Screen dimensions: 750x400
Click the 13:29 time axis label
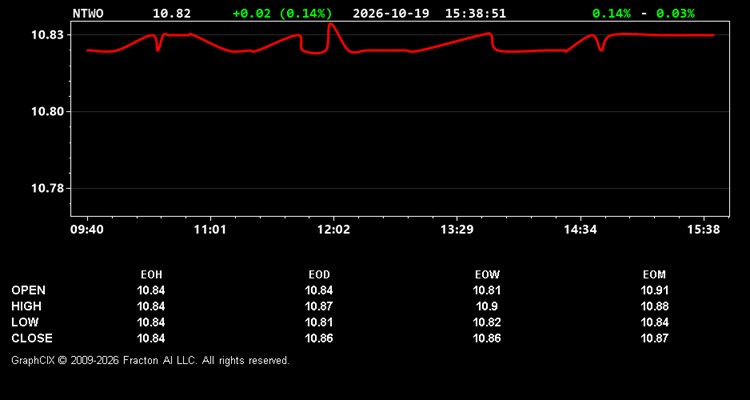coord(457,230)
